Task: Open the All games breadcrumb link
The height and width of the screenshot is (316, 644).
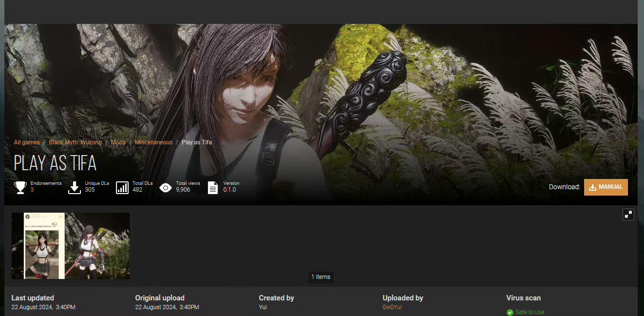Action: pyautogui.click(x=27, y=142)
